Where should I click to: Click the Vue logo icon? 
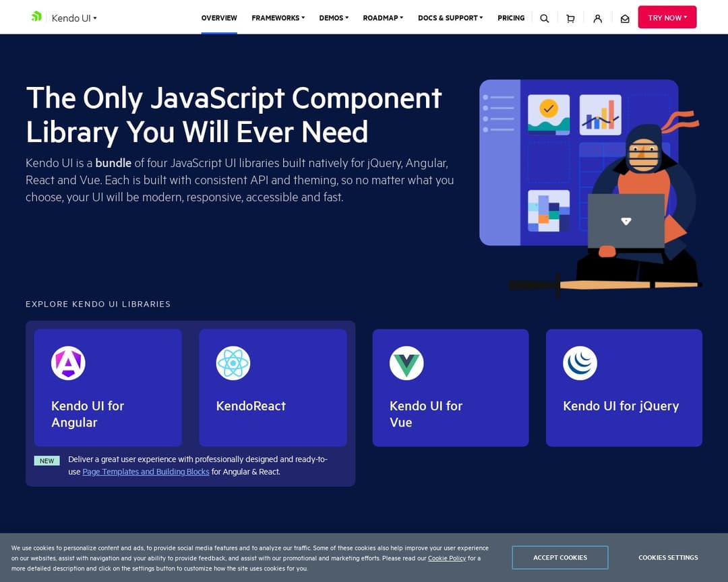pos(406,363)
